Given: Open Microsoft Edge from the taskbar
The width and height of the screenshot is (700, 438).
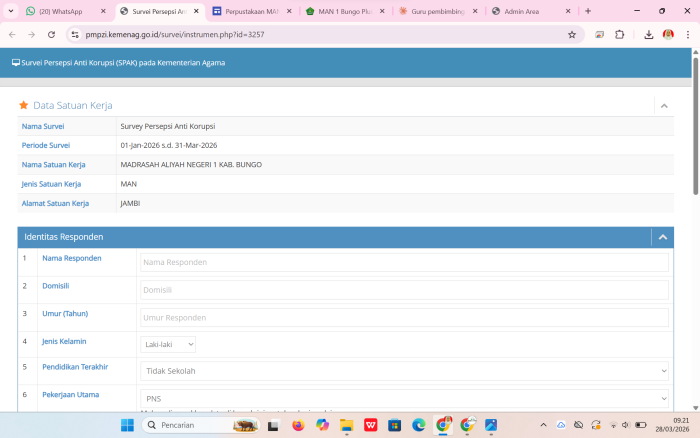Looking at the screenshot, I should click(419, 425).
